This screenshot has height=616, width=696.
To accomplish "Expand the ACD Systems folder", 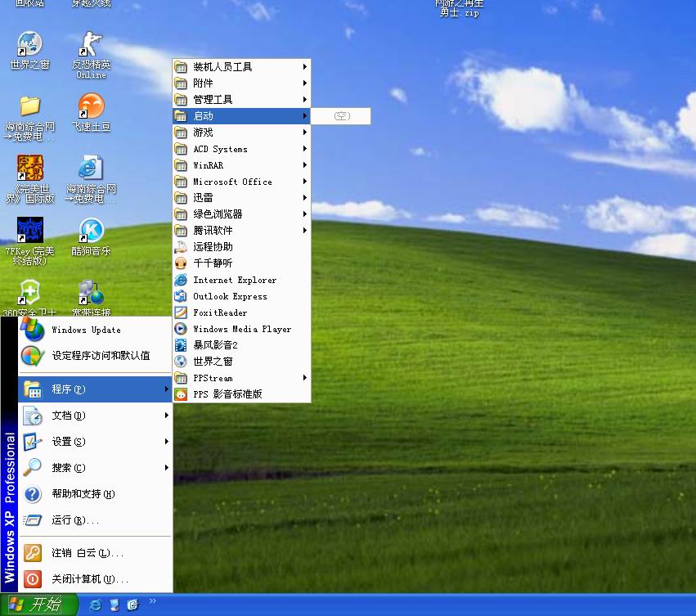I will [x=241, y=149].
